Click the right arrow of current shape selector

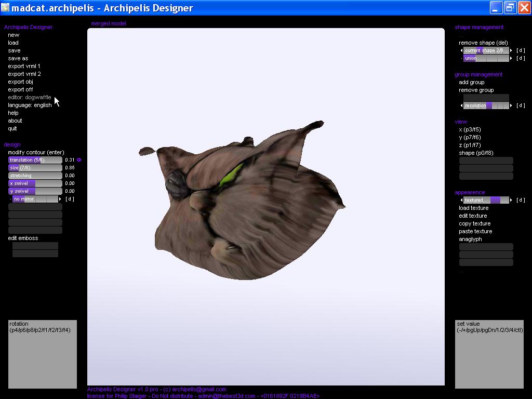[511, 50]
